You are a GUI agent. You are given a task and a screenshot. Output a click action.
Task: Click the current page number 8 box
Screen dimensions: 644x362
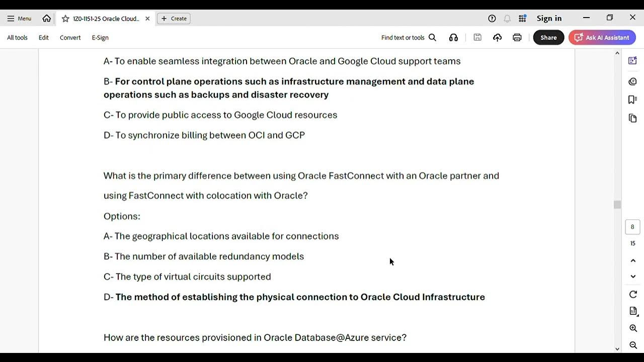tap(632, 227)
